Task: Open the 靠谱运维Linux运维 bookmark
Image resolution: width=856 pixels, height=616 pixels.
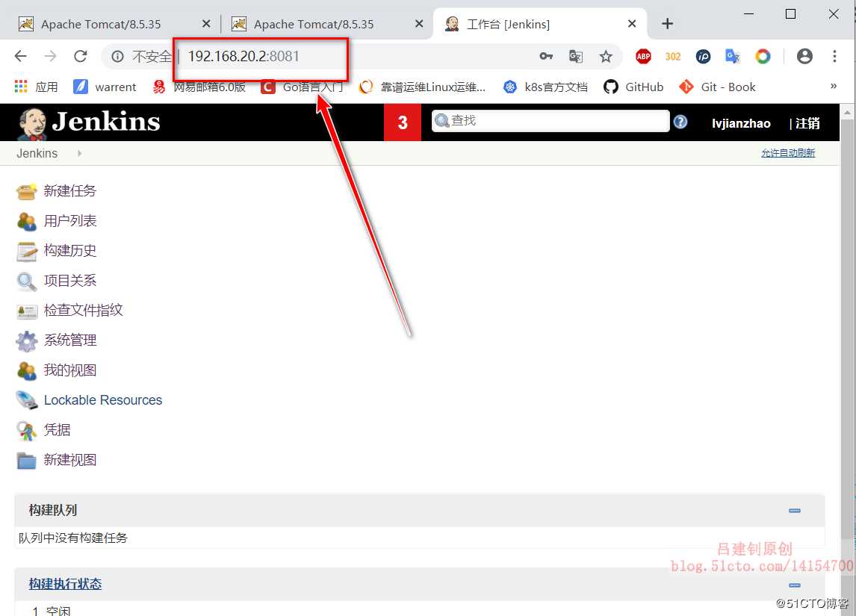Action: pos(422,87)
